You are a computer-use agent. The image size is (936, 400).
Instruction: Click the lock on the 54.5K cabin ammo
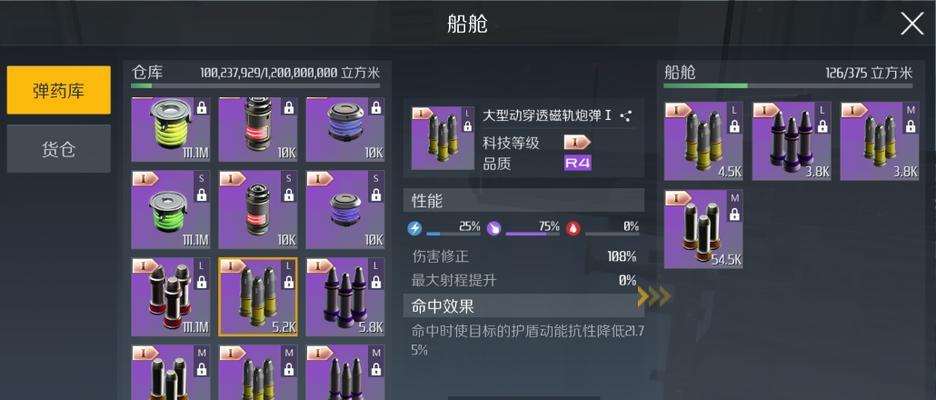[x=734, y=214]
